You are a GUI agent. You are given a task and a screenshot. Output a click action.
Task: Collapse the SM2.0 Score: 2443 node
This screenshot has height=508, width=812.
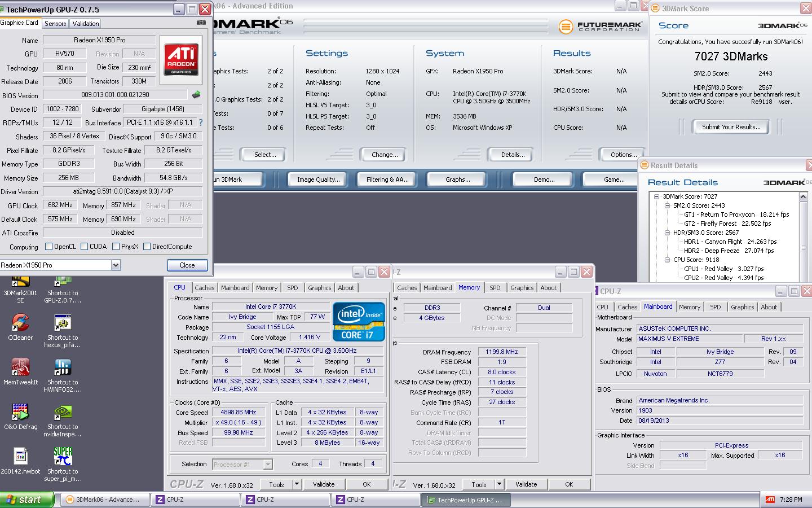coord(667,206)
